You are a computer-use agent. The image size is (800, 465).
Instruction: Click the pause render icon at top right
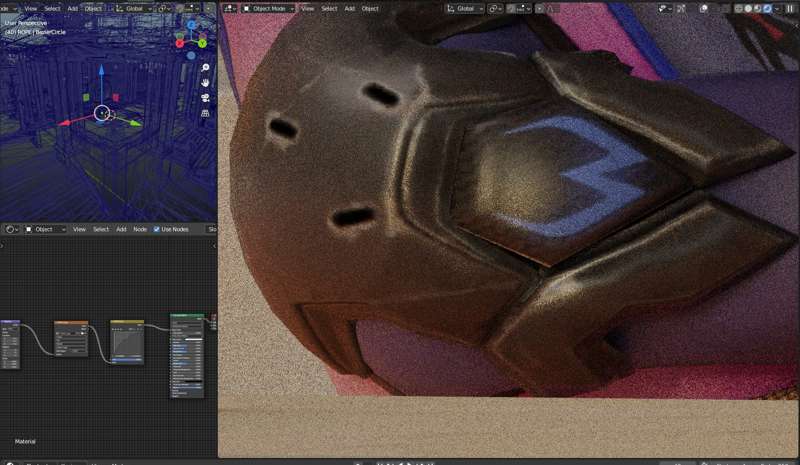790,9
